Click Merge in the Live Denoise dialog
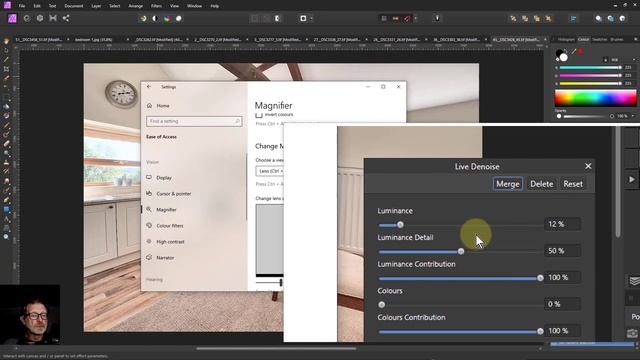640x360 pixels. pos(508,184)
